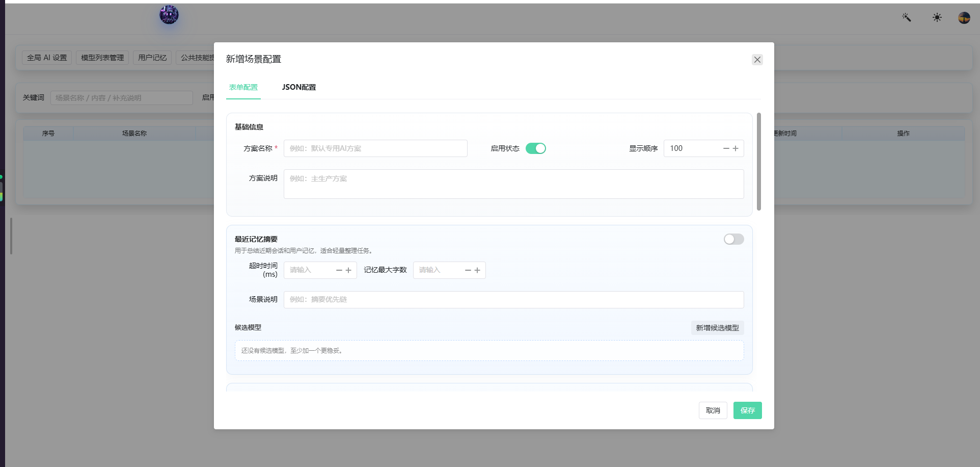This screenshot has height=467, width=980.
Task: Click the 最近记忆摘要 section title
Action: pyautogui.click(x=256, y=239)
